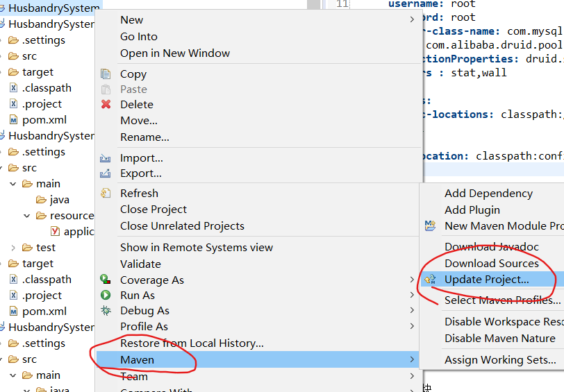Open the Maven submenu entry
The width and height of the screenshot is (564, 392).
click(x=258, y=359)
